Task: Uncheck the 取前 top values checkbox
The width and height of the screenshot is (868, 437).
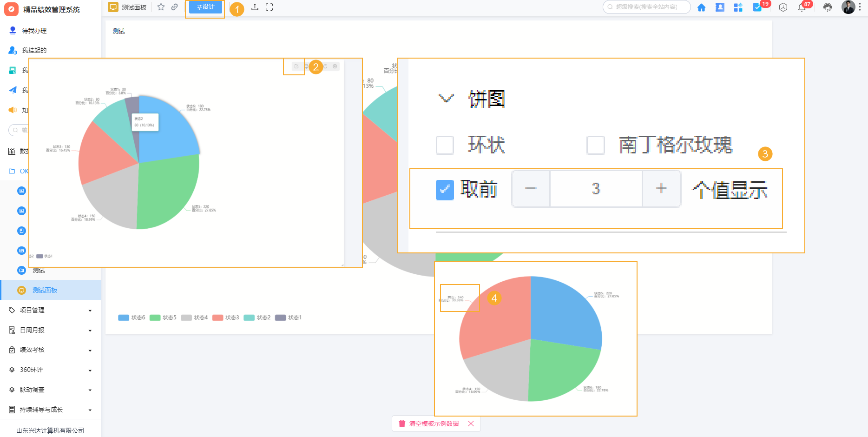Action: 445,190
